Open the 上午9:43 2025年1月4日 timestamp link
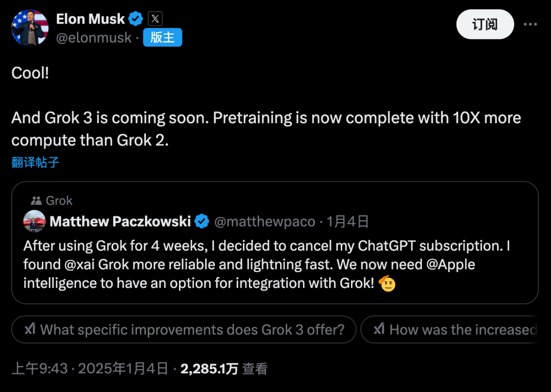The height and width of the screenshot is (392, 551). [x=90, y=369]
